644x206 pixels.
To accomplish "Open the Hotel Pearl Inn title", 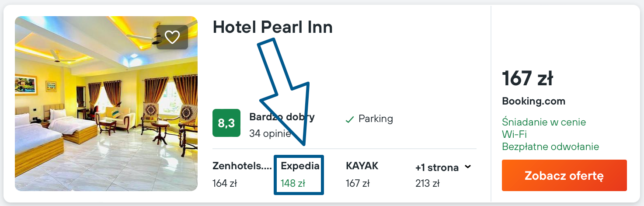I will pos(272,27).
